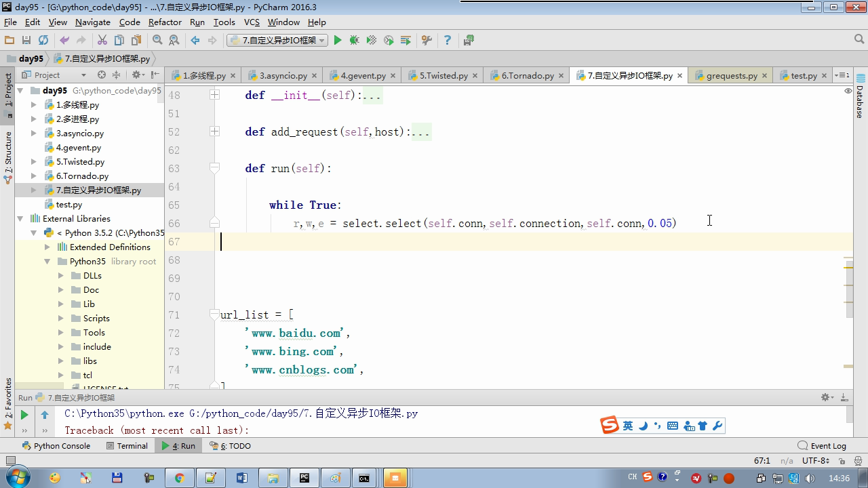This screenshot has height=488, width=868.
Task: Collapse the day95 project root
Action: coord(20,91)
